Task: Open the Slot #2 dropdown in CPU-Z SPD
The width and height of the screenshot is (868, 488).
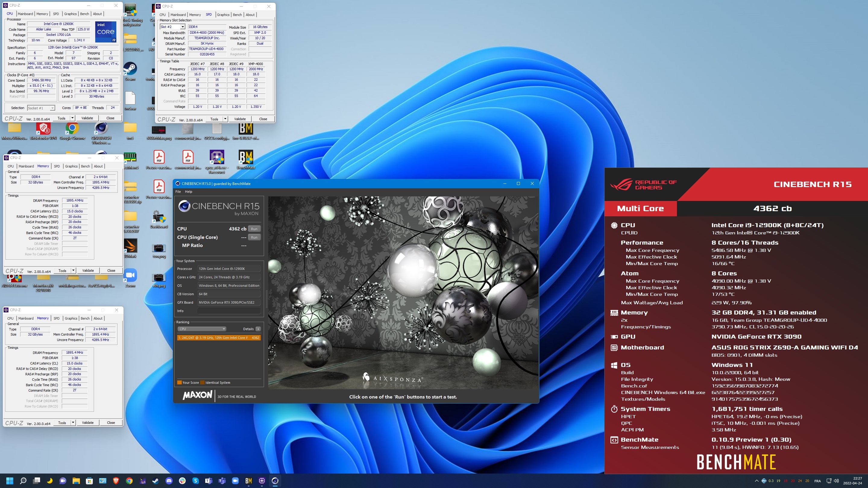Action: [x=183, y=27]
